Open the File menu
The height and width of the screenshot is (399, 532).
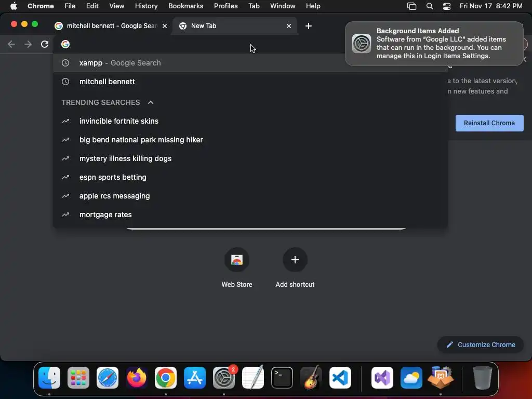[x=70, y=6]
